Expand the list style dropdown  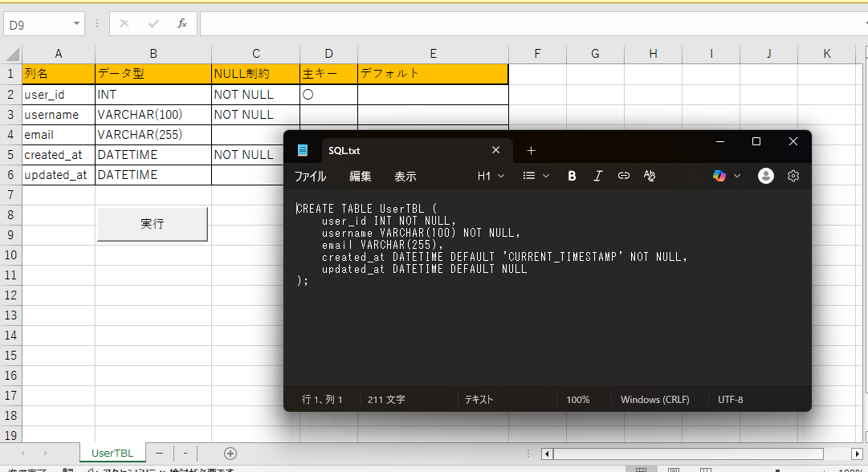[536, 176]
